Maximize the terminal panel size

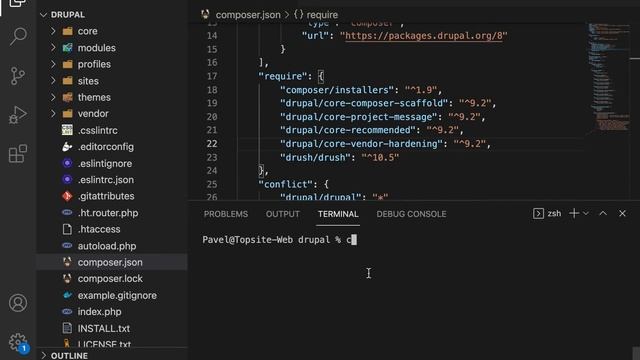[603, 213]
